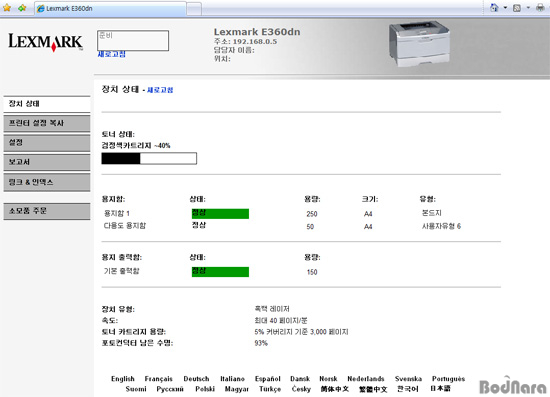Click the refresh link under status box
The image size is (550, 397).
pyautogui.click(x=112, y=54)
